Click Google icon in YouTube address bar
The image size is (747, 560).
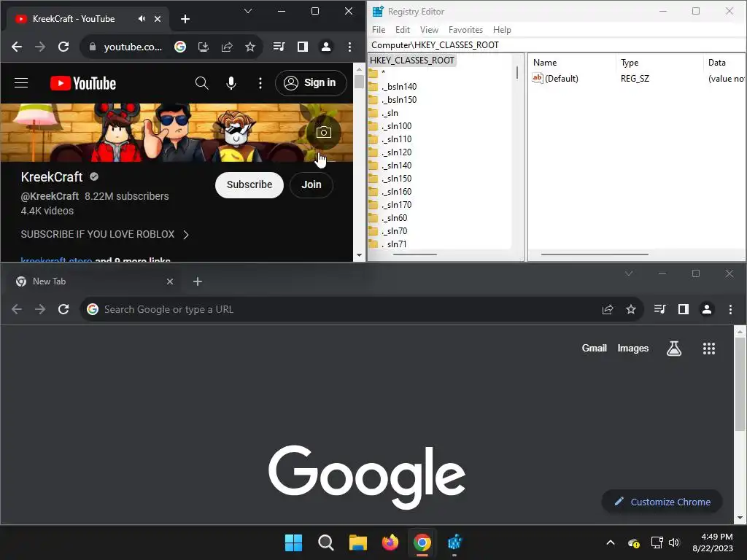coord(180,47)
